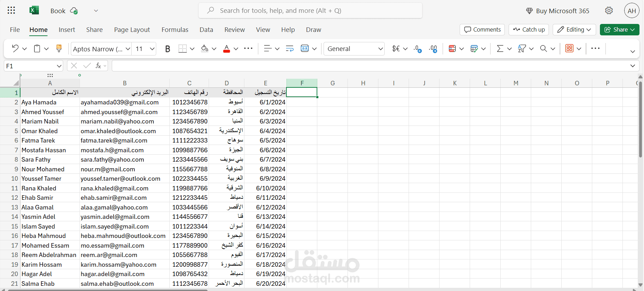
Task: Open the fill color dropdown arrow
Action: tap(214, 49)
